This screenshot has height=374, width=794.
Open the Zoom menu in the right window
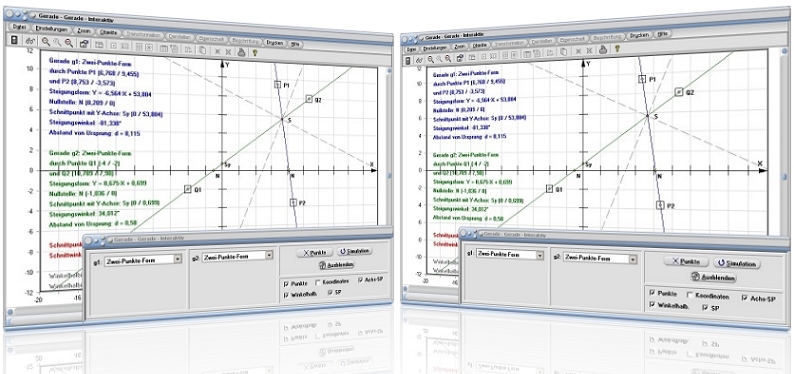(x=460, y=46)
